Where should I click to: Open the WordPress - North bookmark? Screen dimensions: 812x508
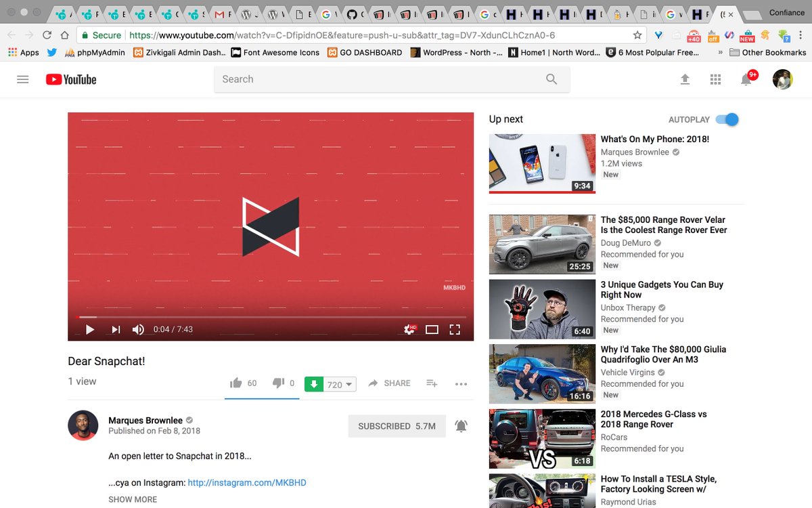point(457,52)
